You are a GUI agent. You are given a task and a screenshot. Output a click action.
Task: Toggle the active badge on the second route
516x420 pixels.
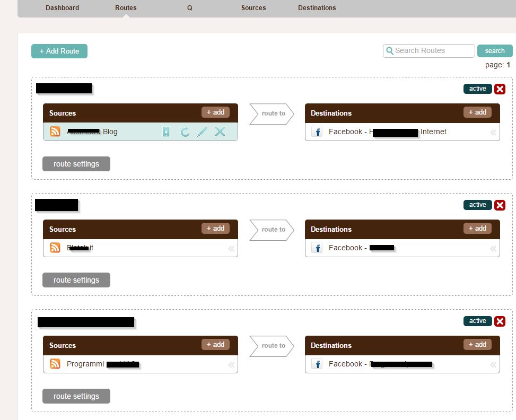tap(477, 205)
